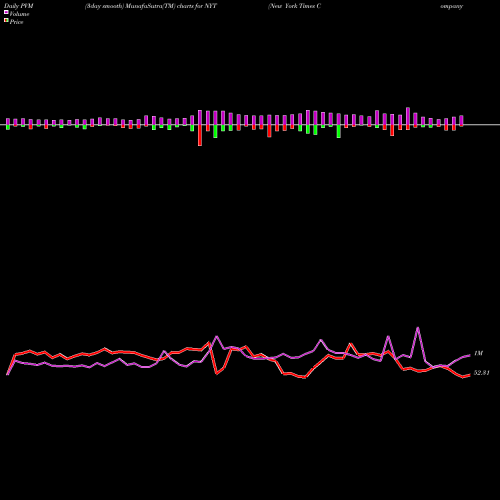Click the '(New York Times C' text
Screen dimensions: 500x500
pos(294,6)
